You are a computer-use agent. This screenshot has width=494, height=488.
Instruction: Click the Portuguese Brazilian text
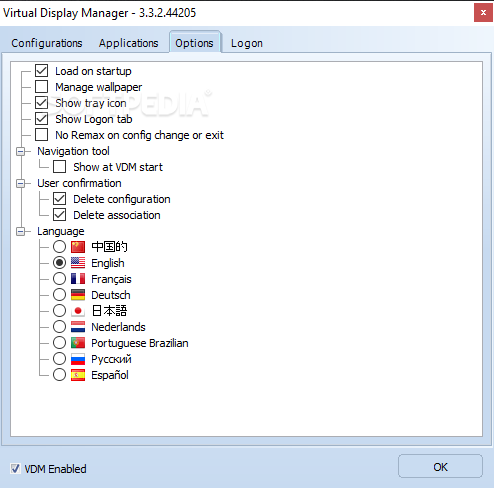click(x=140, y=343)
